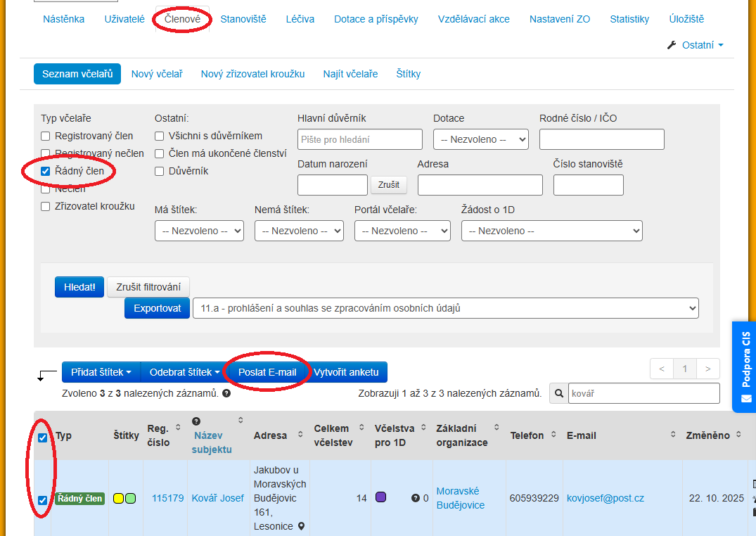This screenshot has width=756, height=536.
Task: Switch to the Nový včelař tab
Action: pyautogui.click(x=157, y=74)
